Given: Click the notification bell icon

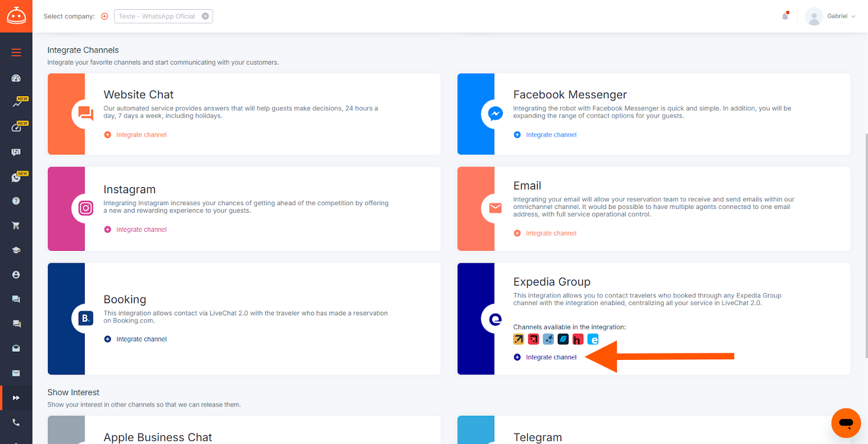Looking at the screenshot, I should pos(785,16).
